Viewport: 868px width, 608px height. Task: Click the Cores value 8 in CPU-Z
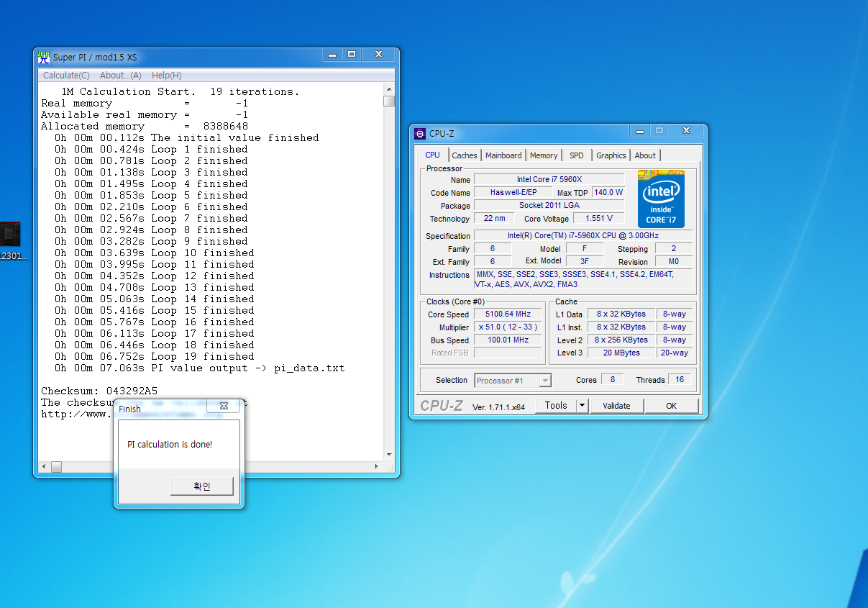click(612, 380)
